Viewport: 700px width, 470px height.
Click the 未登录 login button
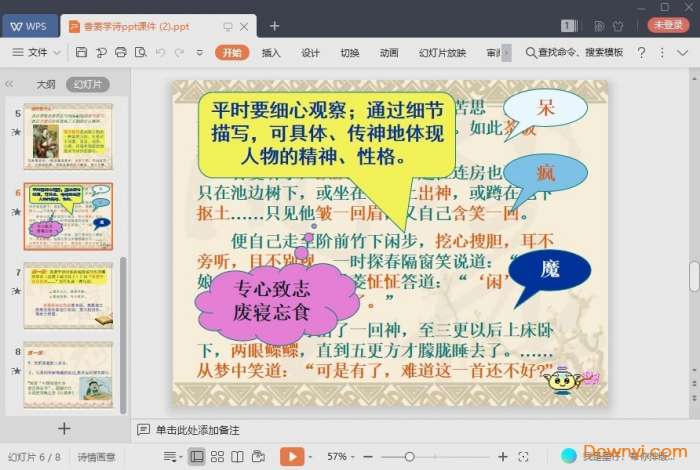[668, 25]
